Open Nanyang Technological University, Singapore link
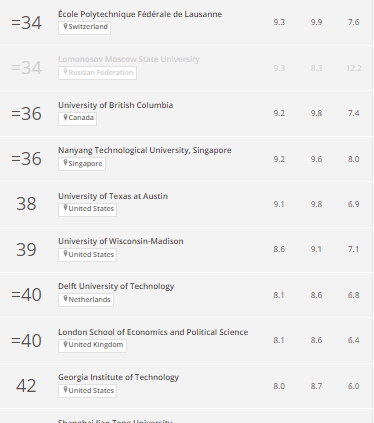Screen dimensions: 374x423 click(x=145, y=150)
